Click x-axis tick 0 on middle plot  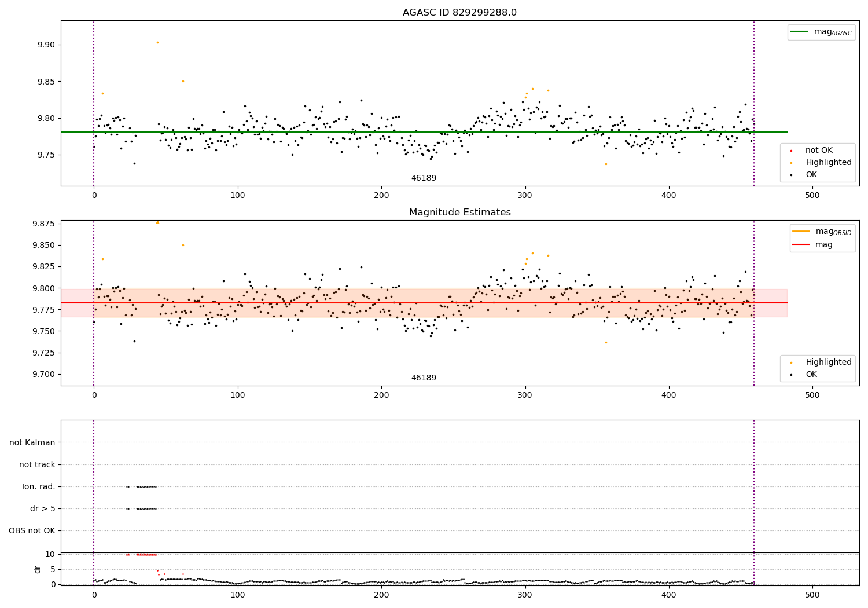(x=94, y=395)
